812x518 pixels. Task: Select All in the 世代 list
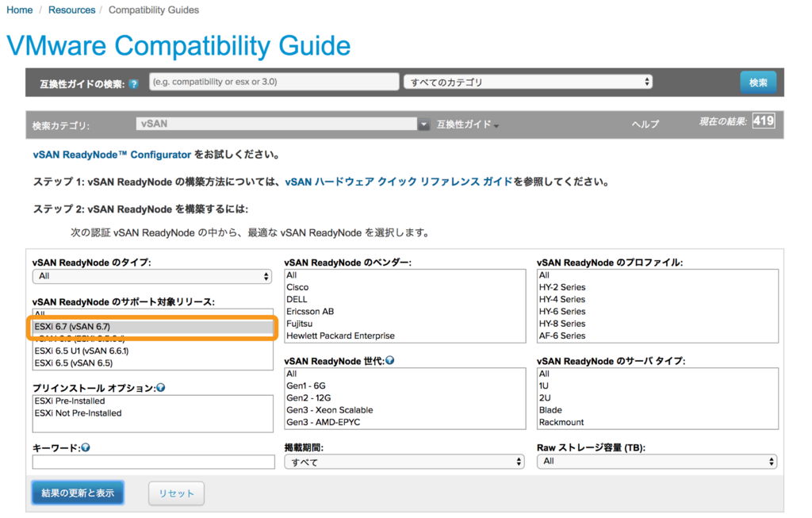click(405, 374)
